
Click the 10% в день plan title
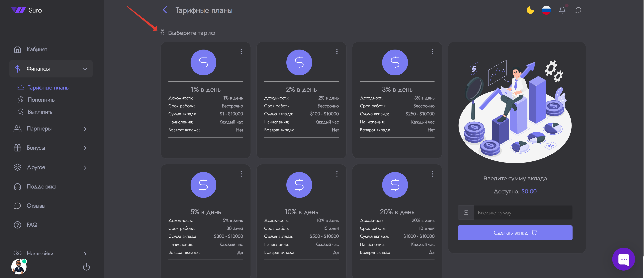301,212
